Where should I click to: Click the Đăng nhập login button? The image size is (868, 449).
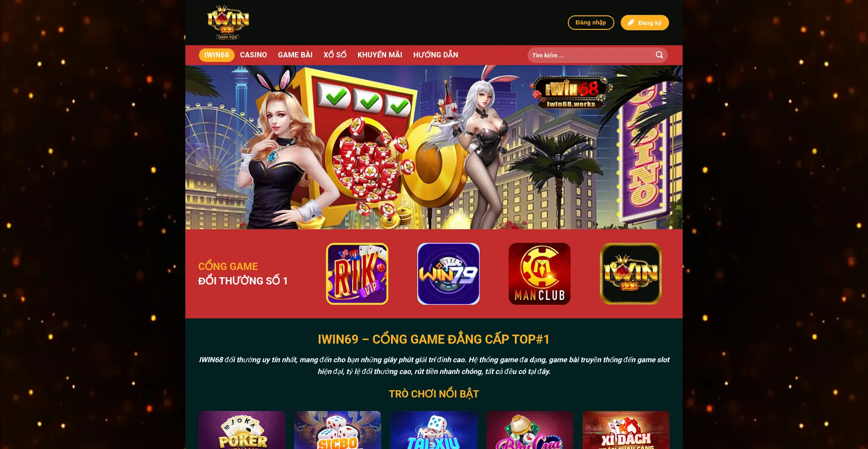[591, 23]
